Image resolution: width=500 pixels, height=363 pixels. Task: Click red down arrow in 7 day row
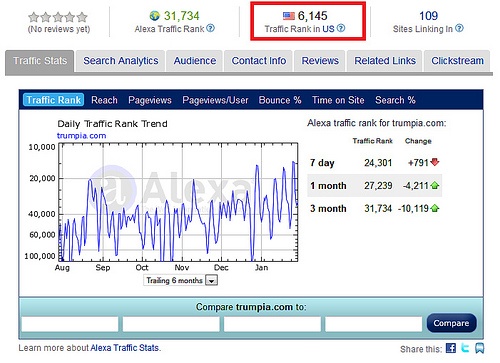[435, 162]
